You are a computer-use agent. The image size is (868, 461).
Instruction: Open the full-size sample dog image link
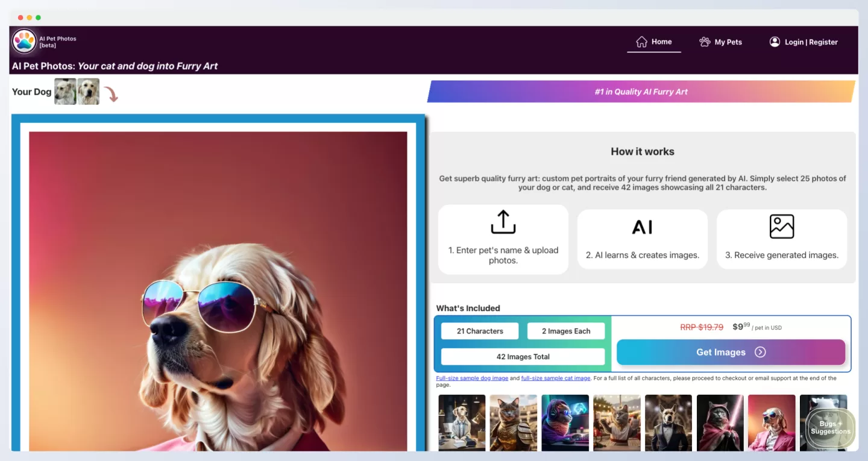pyautogui.click(x=472, y=378)
